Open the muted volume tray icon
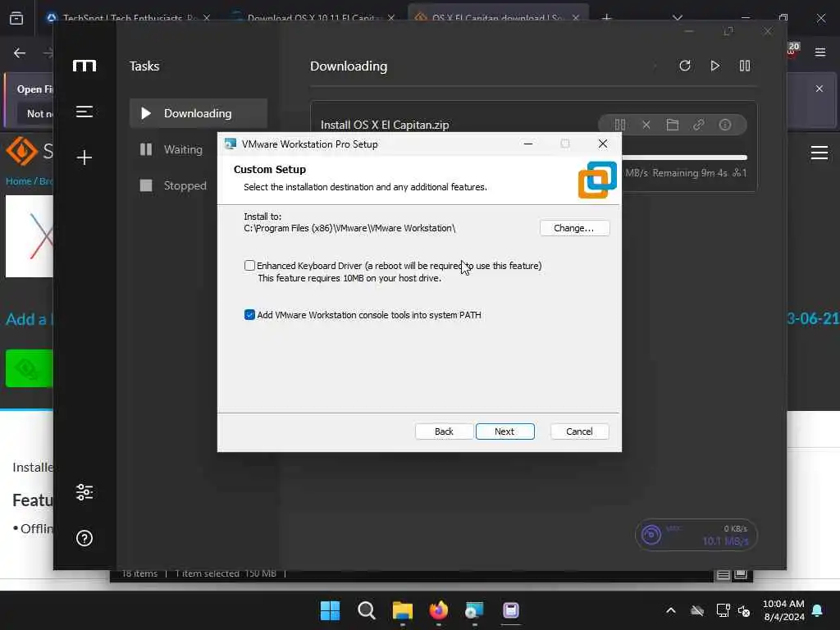Screen dimensions: 840x630 coord(744,610)
